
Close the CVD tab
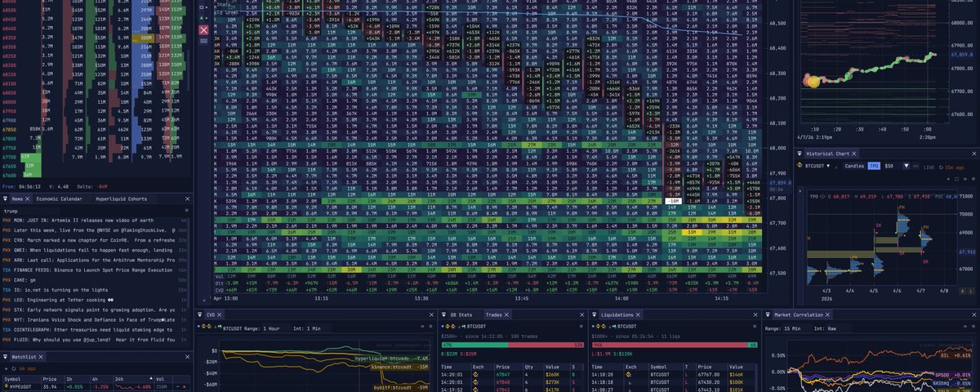pyautogui.click(x=219, y=314)
